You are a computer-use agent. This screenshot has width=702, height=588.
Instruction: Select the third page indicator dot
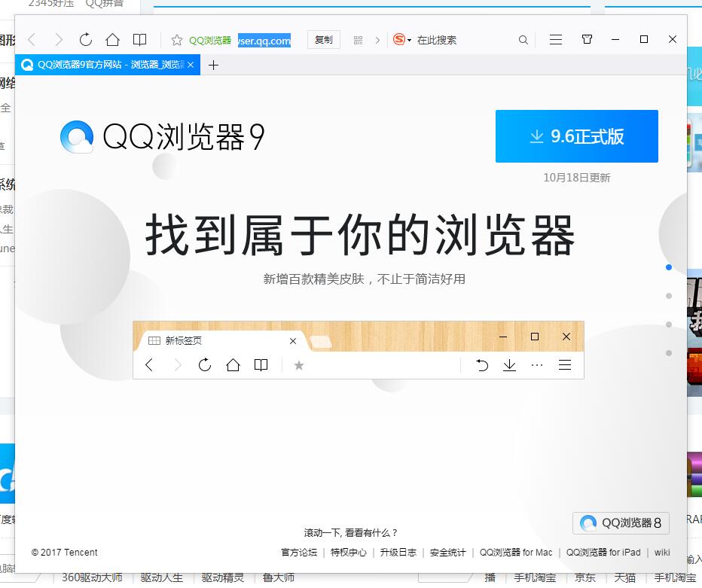(669, 324)
